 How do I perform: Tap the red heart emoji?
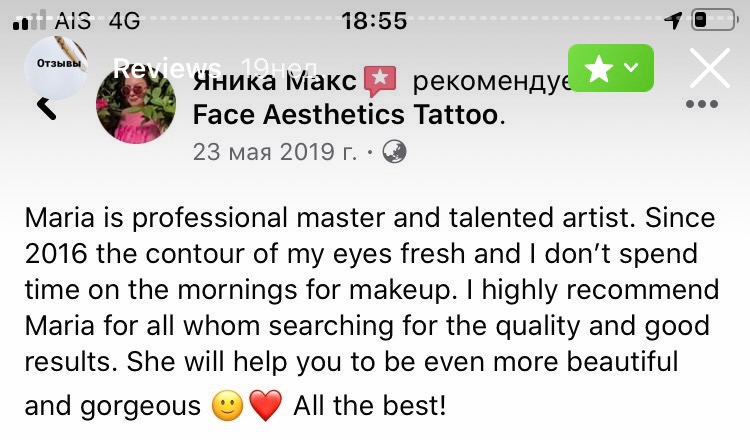click(266, 406)
